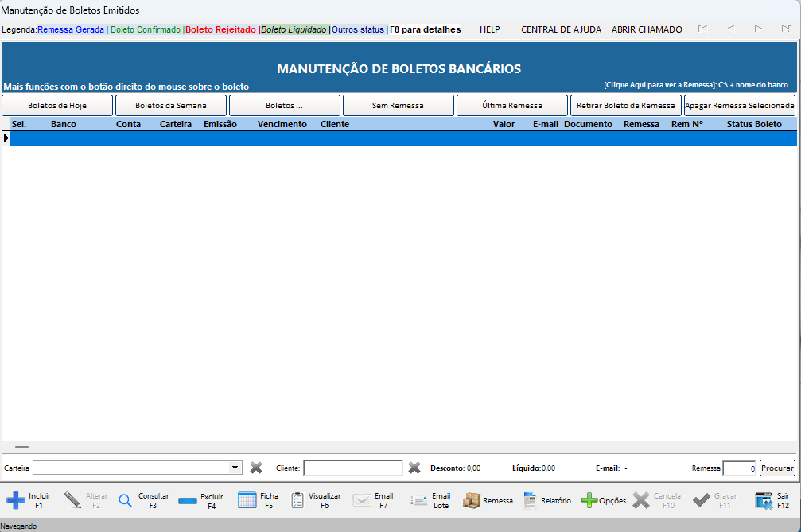
Task: Open CENTRAL DE AJUDA
Action: click(561, 29)
